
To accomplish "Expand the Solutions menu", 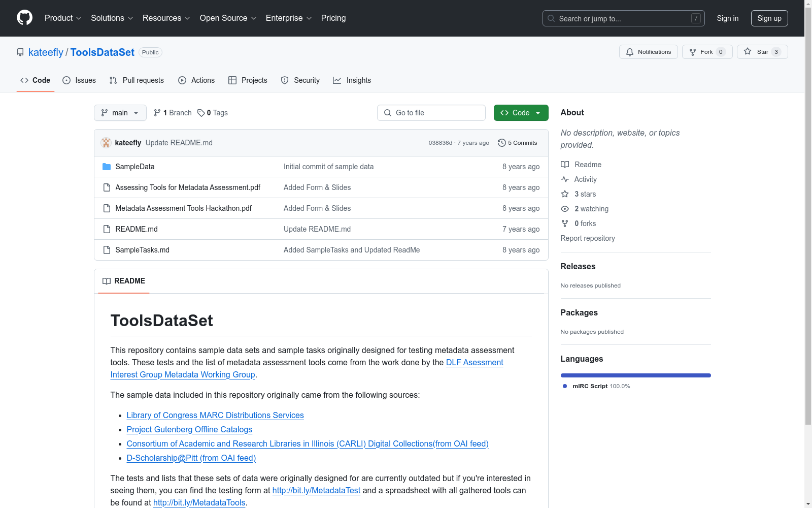I will 112,18.
